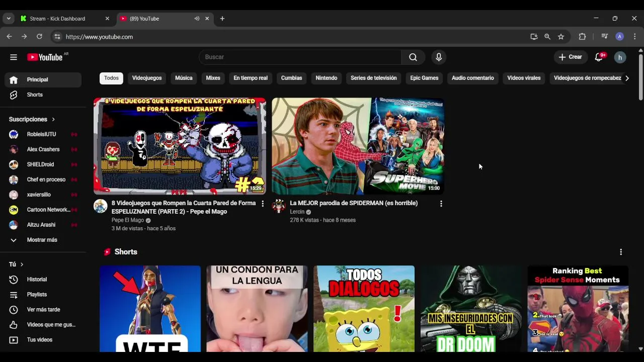Start voice search with the microphone icon
This screenshot has width=644, height=362.
coord(439,57)
